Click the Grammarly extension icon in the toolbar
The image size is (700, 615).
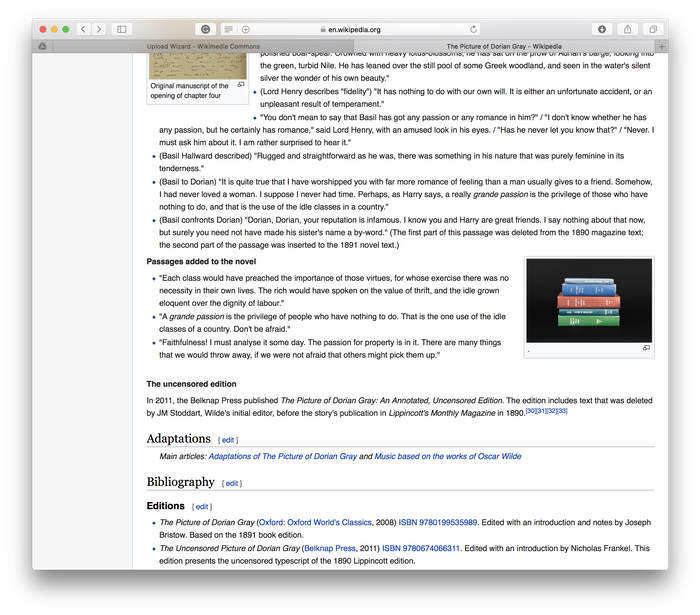coord(205,29)
